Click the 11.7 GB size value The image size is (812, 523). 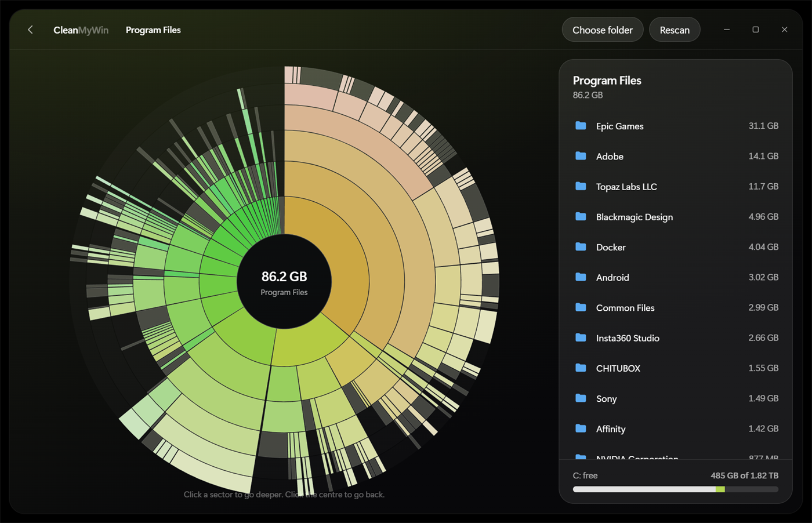763,186
